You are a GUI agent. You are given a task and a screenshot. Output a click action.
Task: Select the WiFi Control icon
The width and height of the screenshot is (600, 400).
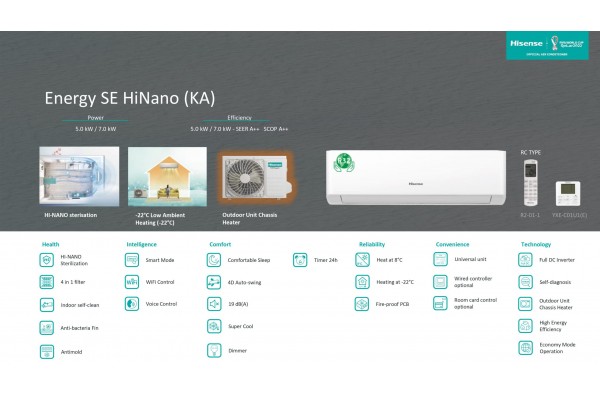pos(132,282)
